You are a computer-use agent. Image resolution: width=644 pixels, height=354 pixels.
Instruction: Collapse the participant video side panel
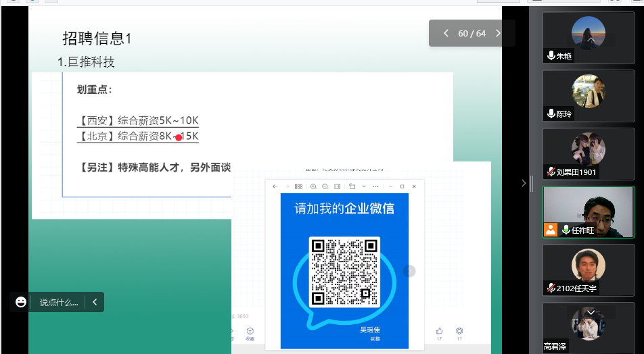[x=523, y=182]
